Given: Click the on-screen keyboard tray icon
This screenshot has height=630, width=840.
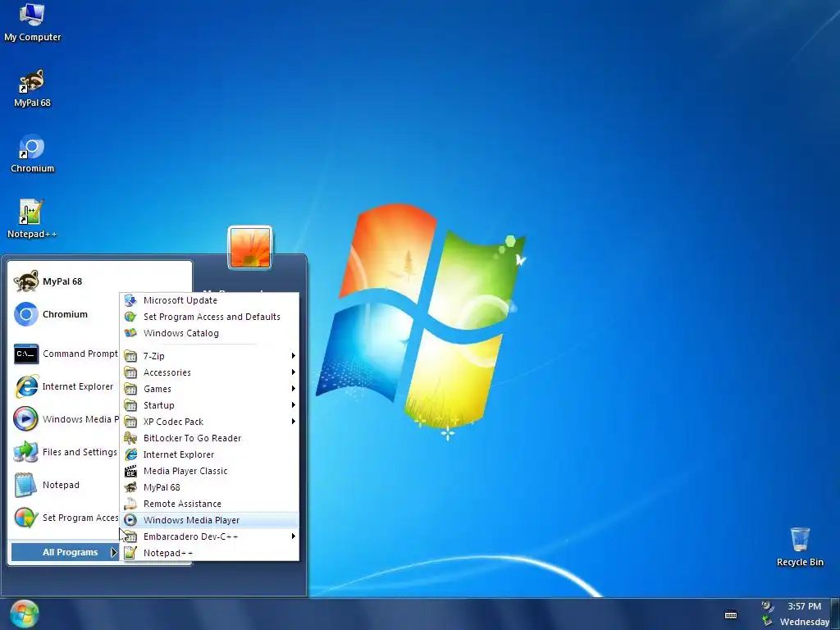Looking at the screenshot, I should (x=731, y=614).
